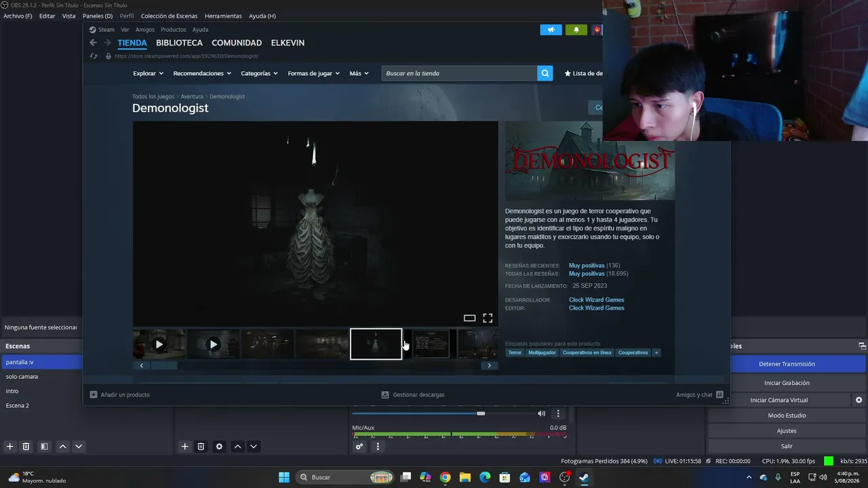The width and height of the screenshot is (868, 488).
Task: Open the Paneles (D) menu
Action: [x=98, y=16]
